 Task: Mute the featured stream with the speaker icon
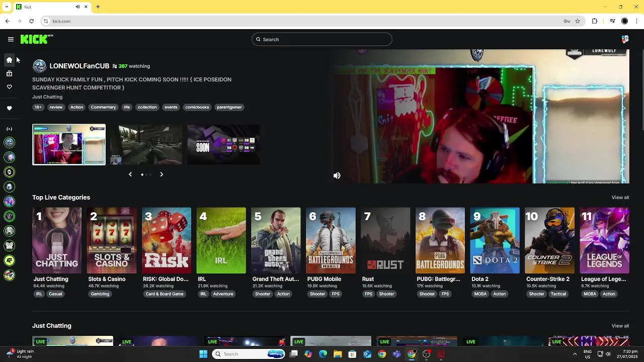tap(337, 175)
